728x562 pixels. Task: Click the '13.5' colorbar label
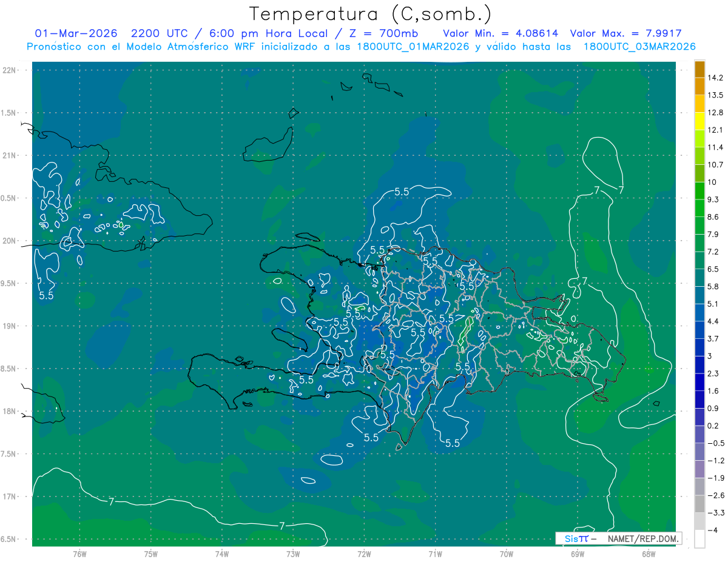click(x=716, y=95)
